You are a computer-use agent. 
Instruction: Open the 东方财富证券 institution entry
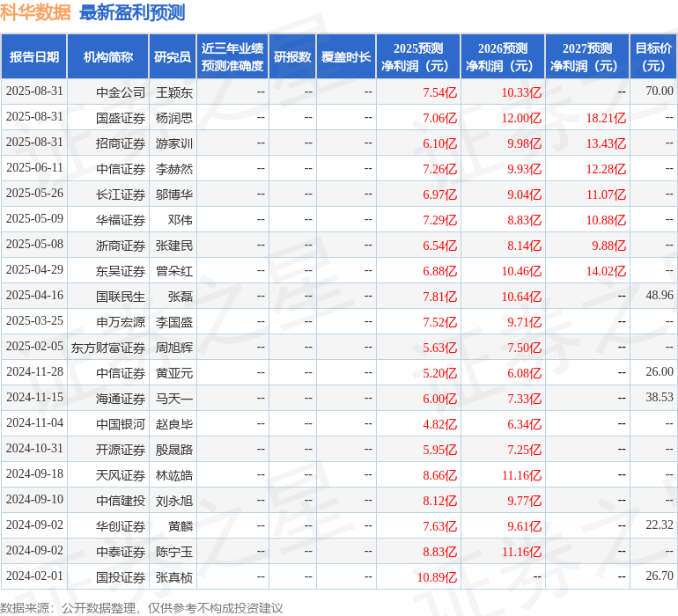108,347
